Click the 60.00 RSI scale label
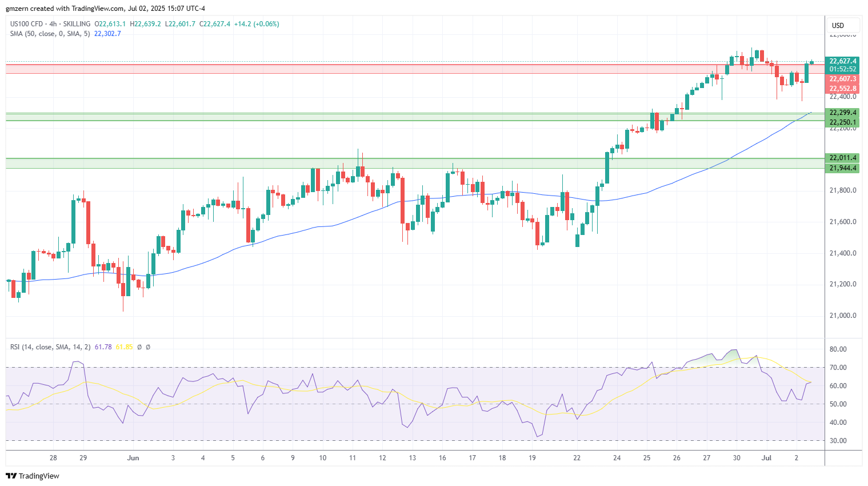The height and width of the screenshot is (486, 868). click(838, 386)
